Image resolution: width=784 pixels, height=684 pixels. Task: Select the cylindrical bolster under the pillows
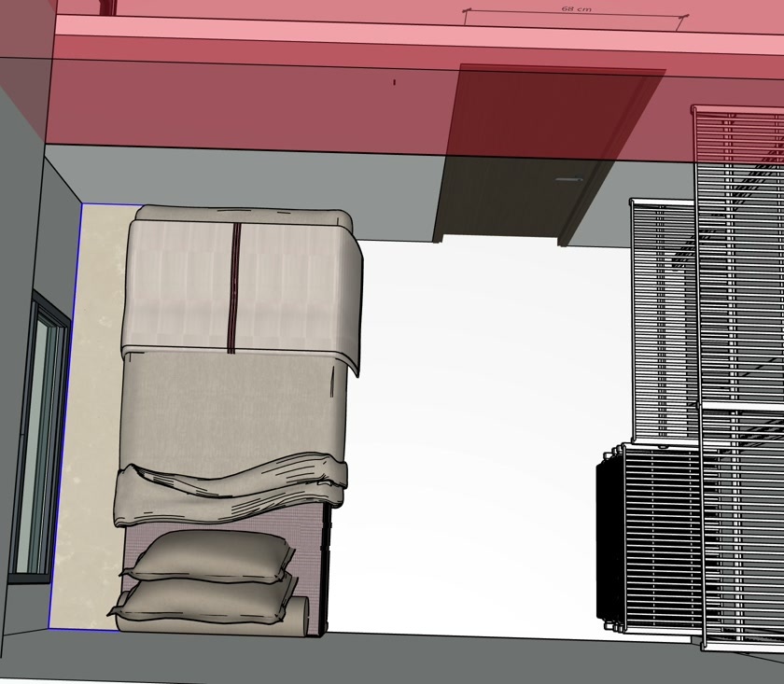[213, 617]
